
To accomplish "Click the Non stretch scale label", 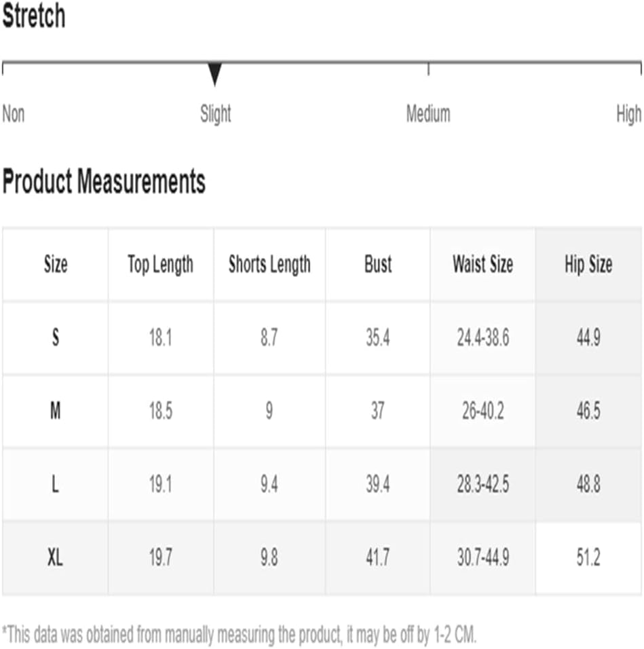I will (x=14, y=114).
